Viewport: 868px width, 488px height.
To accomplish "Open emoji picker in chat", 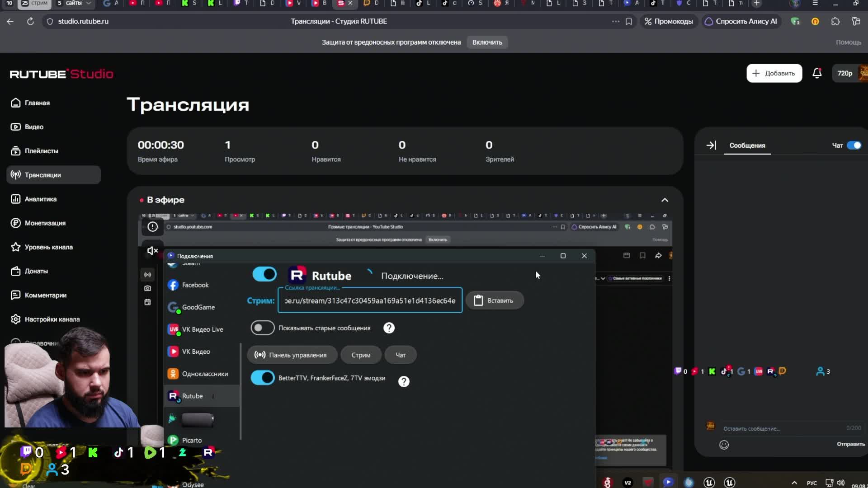I will [724, 445].
